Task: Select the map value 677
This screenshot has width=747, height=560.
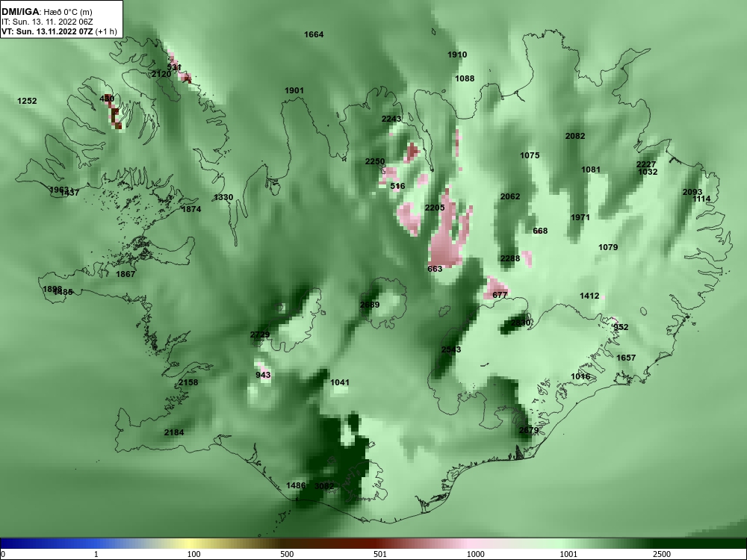Action: pyautogui.click(x=500, y=295)
